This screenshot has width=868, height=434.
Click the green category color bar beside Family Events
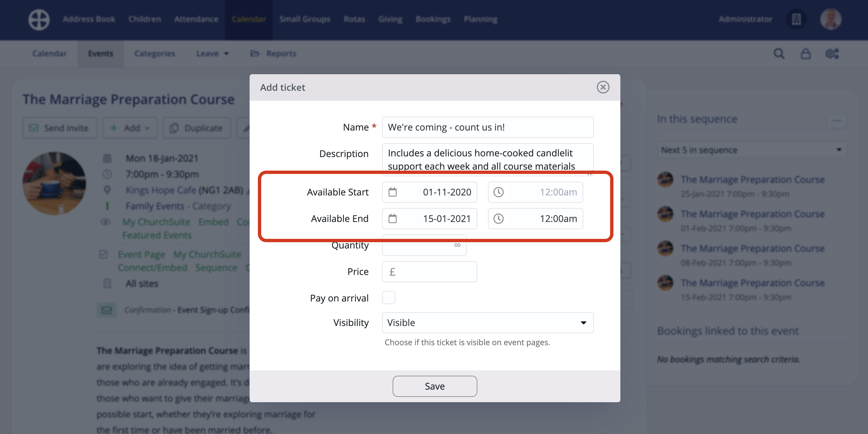(x=108, y=206)
